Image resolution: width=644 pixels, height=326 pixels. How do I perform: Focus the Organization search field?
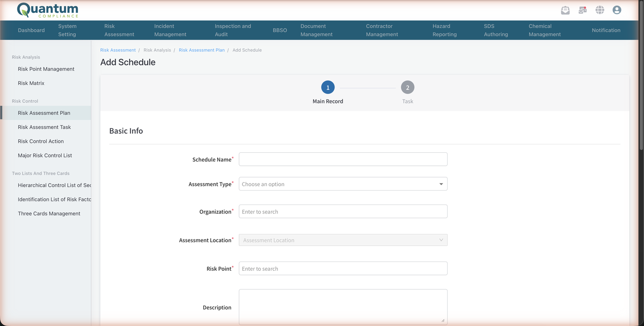(343, 211)
